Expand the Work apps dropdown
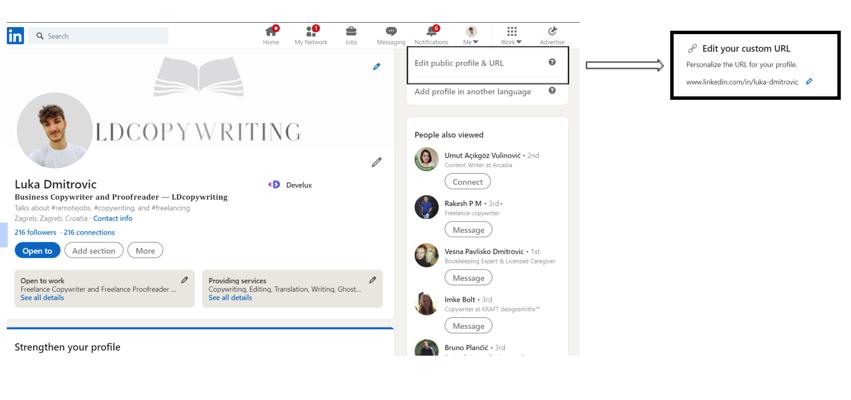851x400 pixels. (x=511, y=35)
